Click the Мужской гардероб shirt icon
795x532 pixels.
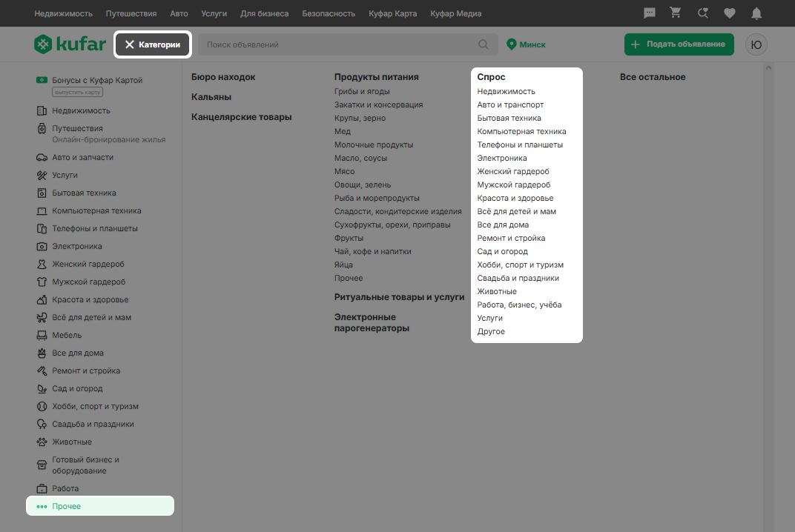click(x=42, y=282)
